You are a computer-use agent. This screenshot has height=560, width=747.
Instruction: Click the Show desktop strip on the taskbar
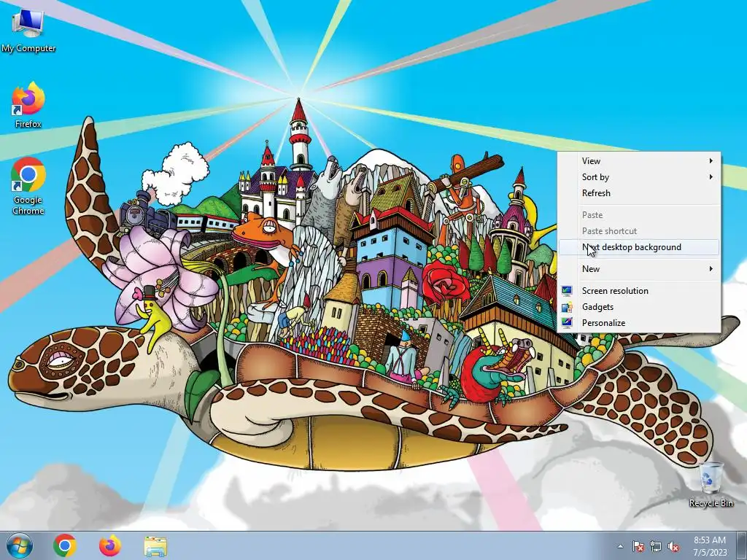(x=742, y=545)
